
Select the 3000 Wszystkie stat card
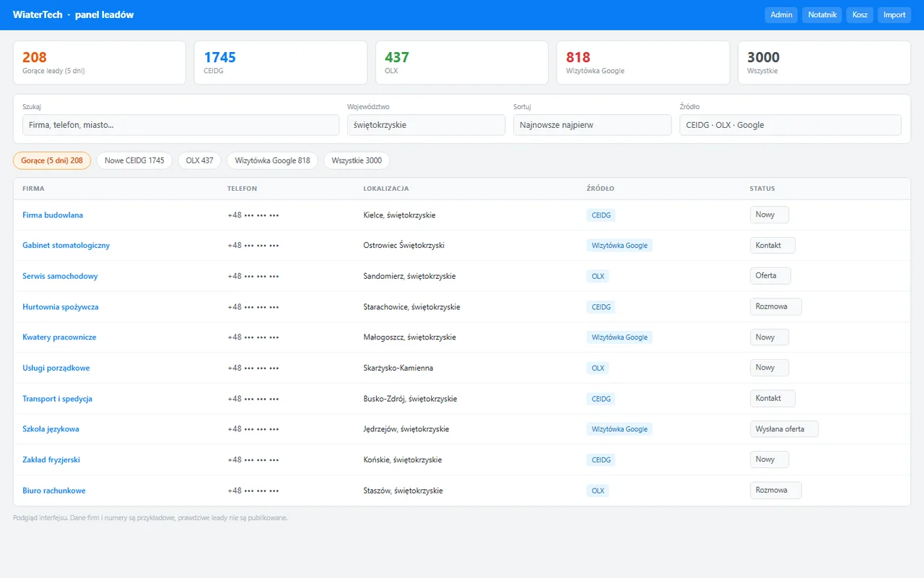[x=824, y=63]
